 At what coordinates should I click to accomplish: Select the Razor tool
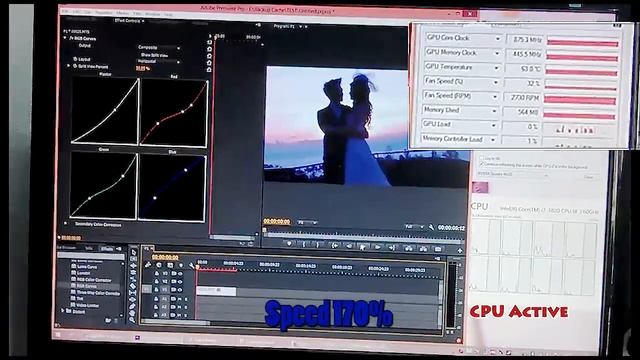tap(133, 286)
